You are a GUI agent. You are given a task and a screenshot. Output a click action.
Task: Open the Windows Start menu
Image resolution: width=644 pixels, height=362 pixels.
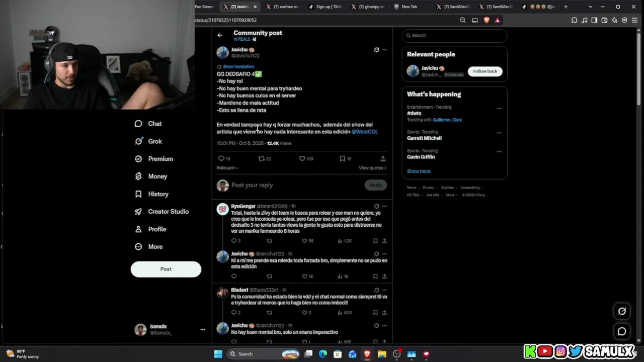tap(218, 354)
